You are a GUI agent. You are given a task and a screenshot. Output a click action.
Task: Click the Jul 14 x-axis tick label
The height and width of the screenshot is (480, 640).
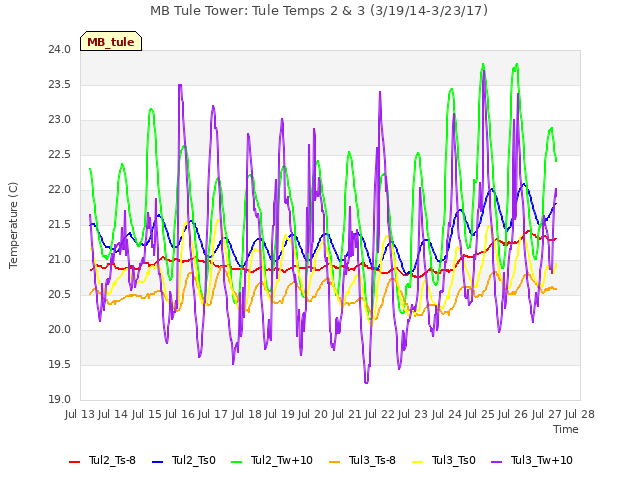click(x=113, y=414)
